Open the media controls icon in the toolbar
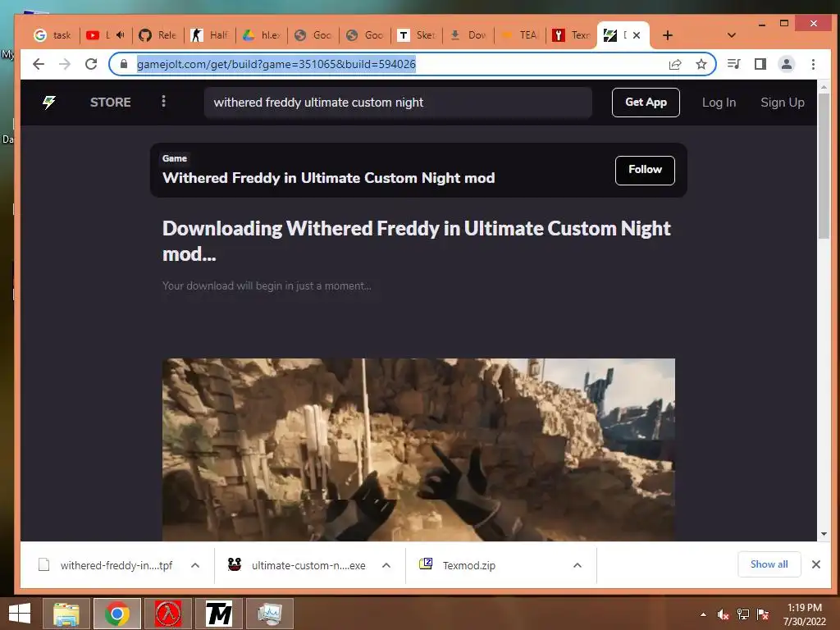 pos(734,64)
